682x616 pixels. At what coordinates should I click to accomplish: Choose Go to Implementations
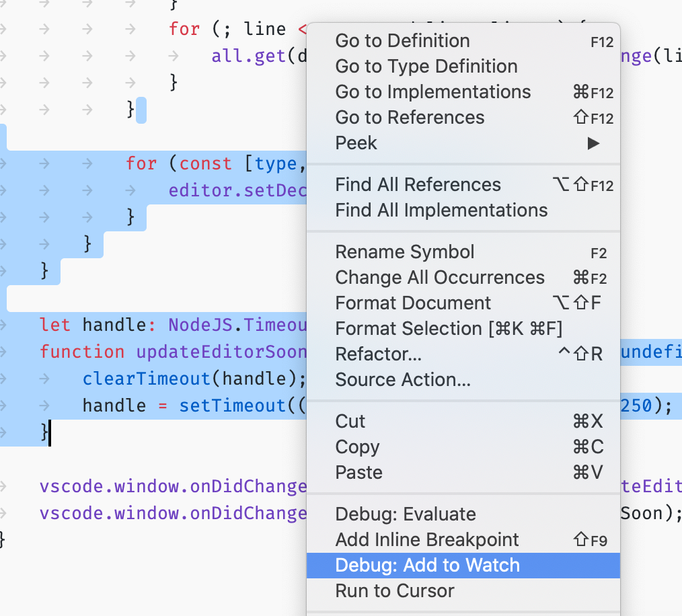pyautogui.click(x=432, y=91)
